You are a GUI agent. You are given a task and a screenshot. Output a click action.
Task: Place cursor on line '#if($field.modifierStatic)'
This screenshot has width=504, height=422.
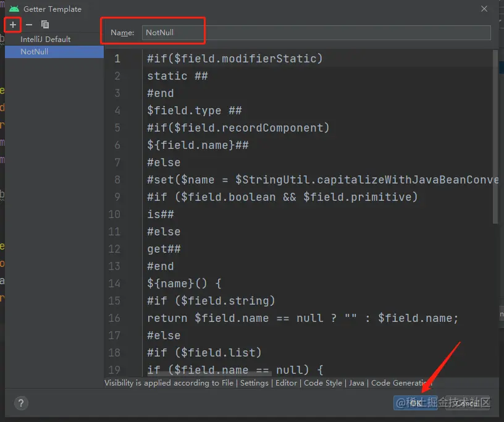[235, 59]
